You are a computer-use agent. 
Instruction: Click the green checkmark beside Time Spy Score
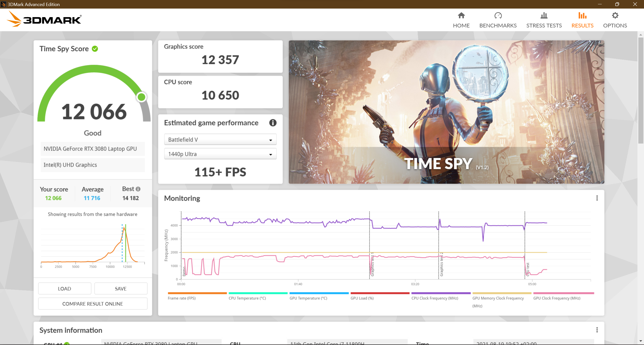(x=95, y=49)
